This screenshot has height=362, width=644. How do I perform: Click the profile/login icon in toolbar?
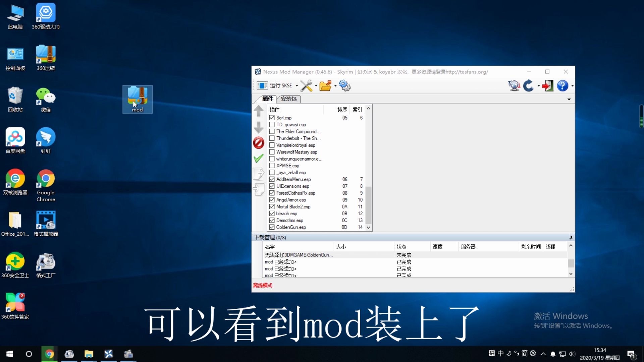[x=548, y=85]
